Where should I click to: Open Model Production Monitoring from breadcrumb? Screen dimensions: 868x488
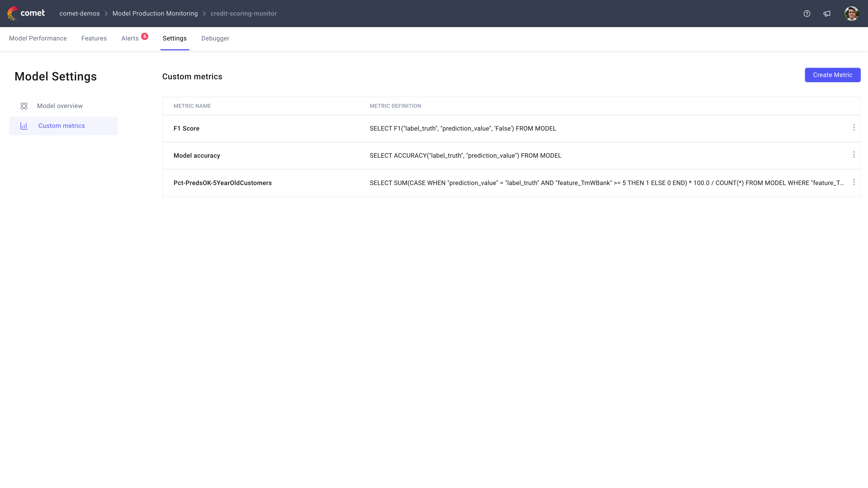[x=155, y=14]
